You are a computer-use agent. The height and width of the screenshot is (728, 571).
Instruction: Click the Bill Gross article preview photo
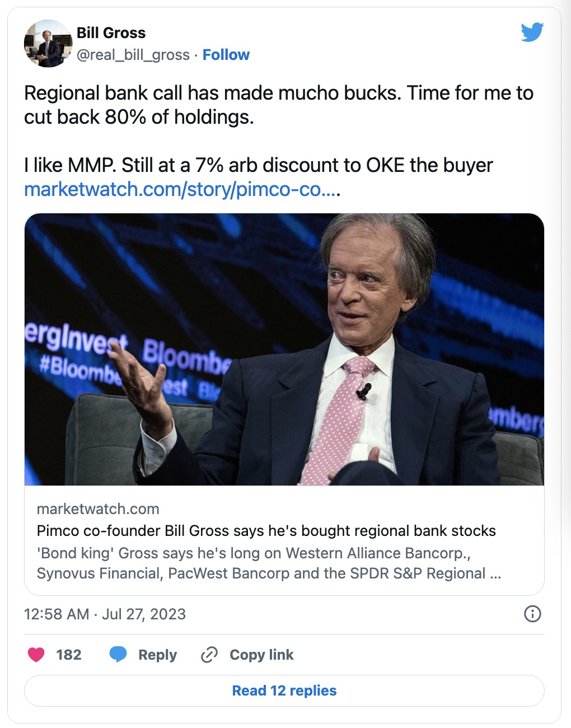[284, 349]
